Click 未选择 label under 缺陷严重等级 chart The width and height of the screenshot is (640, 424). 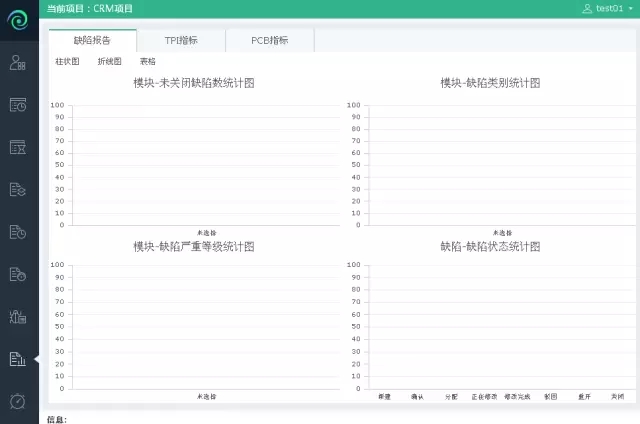[x=207, y=397]
